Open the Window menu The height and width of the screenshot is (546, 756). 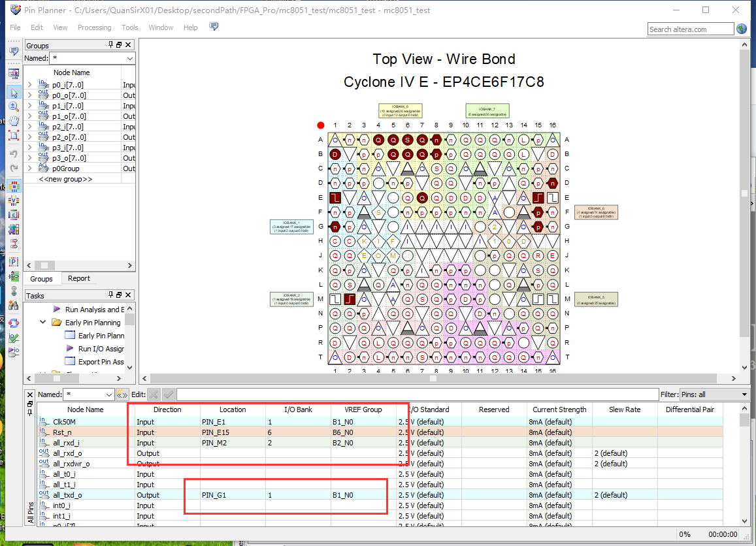[x=161, y=27]
